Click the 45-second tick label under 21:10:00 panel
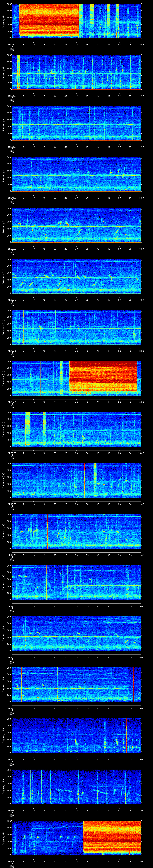The image size is (153, 868). (109, 504)
